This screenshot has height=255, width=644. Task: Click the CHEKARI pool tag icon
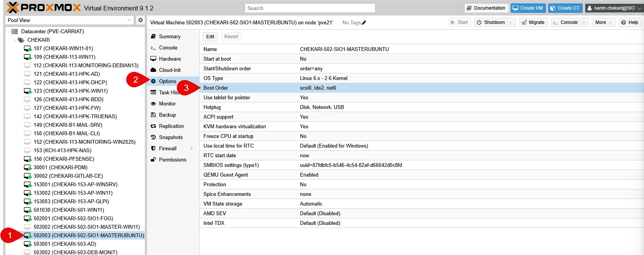tap(21, 40)
